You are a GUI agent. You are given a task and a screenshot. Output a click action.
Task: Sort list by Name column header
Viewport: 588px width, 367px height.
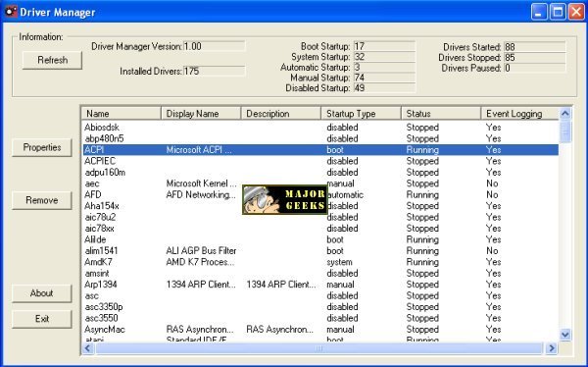[x=122, y=114]
